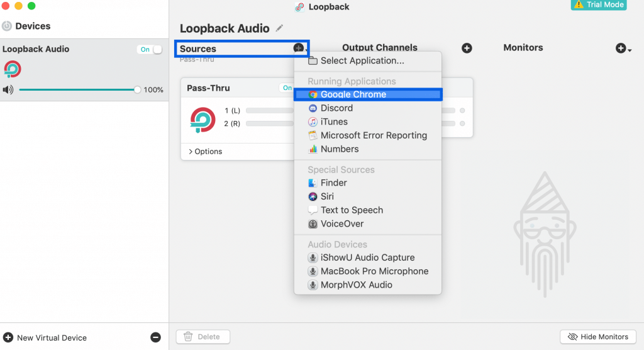Select iShowU Audio Capture device
This screenshot has height=350, width=644.
(x=368, y=257)
